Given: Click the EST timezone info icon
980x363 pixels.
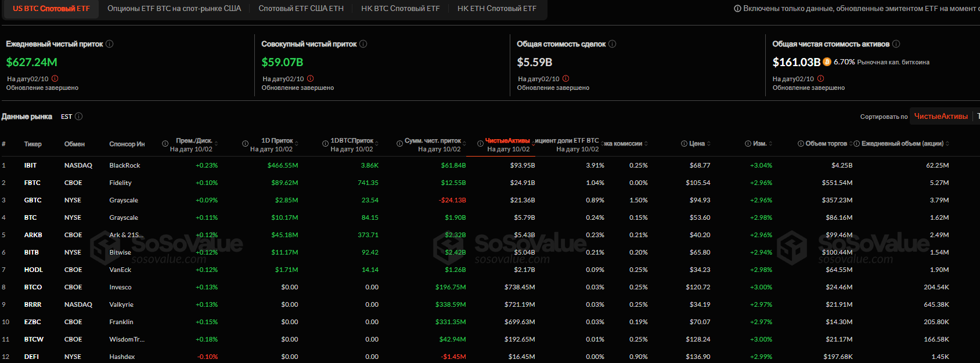Looking at the screenshot, I should pyautogui.click(x=79, y=117).
